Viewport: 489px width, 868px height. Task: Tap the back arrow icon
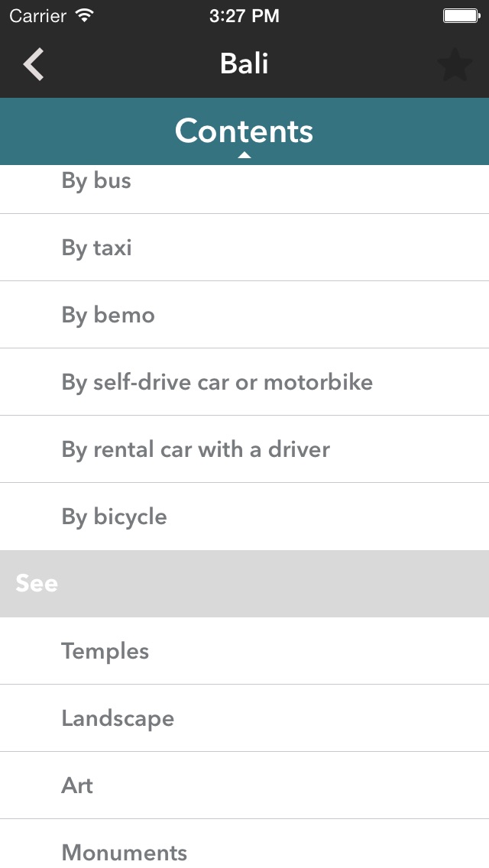(34, 64)
